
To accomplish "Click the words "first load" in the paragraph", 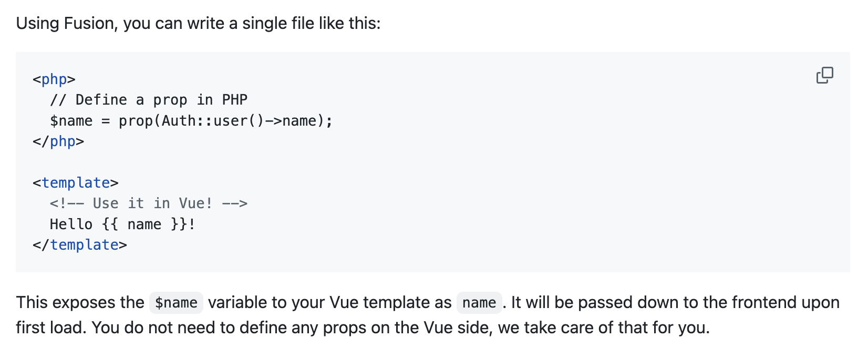I will 51,328.
